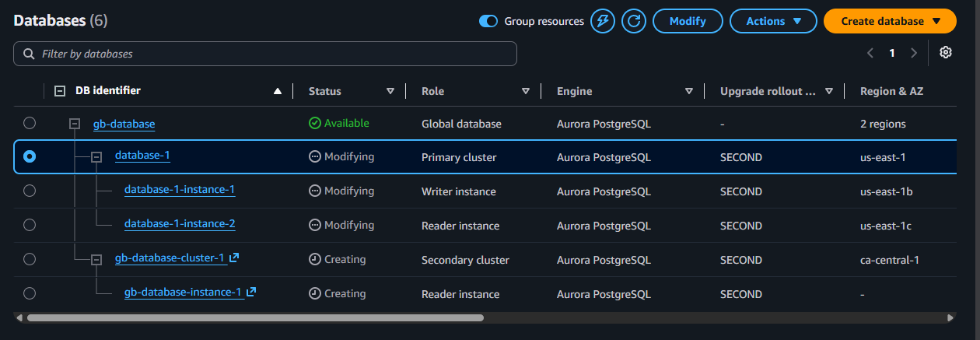Click Global database role cell
Screen dimensions: 980x340
coord(461,124)
